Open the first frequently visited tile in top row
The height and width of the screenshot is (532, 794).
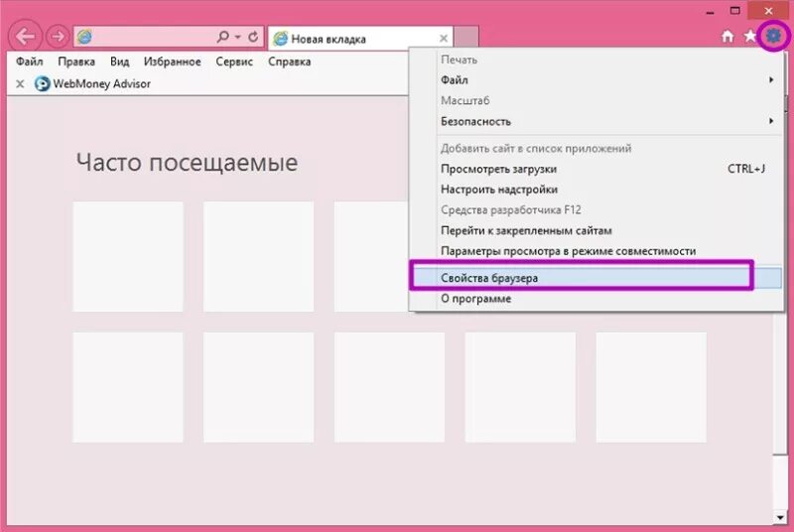click(128, 257)
